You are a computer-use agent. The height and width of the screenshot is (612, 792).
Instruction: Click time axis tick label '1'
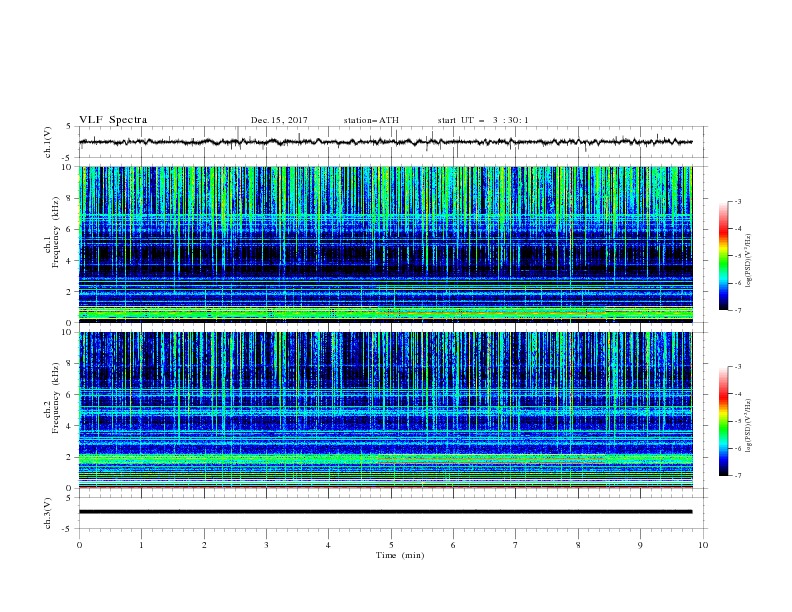click(x=141, y=545)
